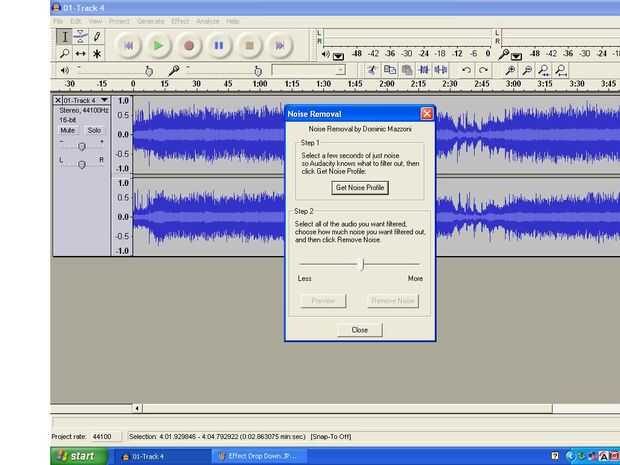
Task: Click the [Snap-To Off] status text
Action: click(x=331, y=437)
